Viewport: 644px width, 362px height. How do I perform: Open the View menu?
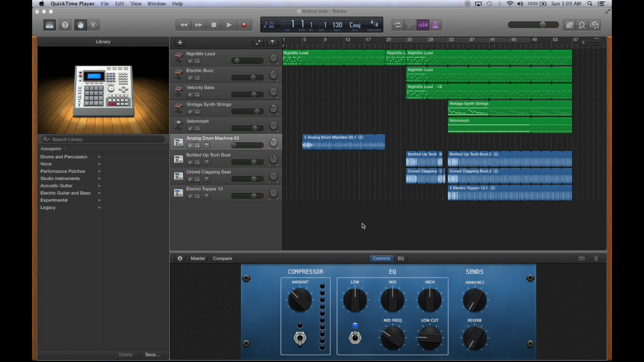tap(136, 4)
